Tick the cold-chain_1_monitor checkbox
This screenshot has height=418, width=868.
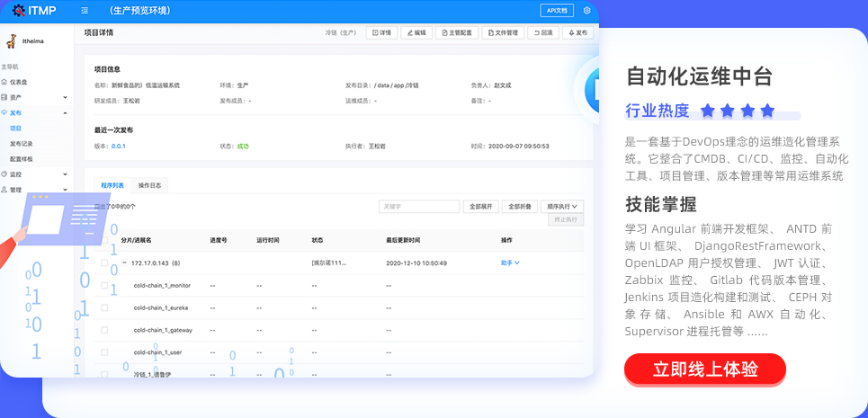tap(104, 285)
